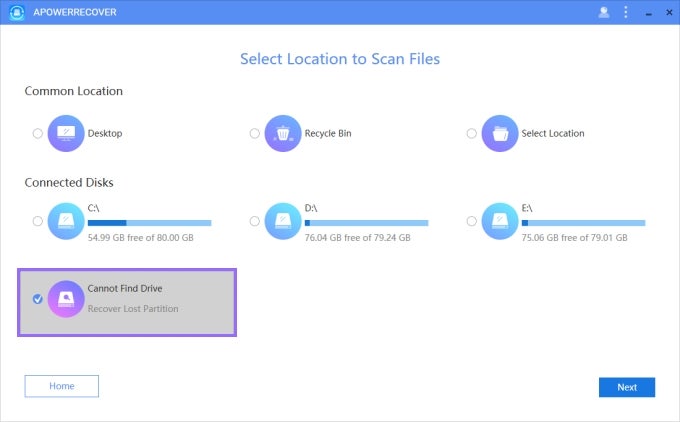Click the C:\ drive icon
The height and width of the screenshot is (422, 680).
tap(65, 220)
